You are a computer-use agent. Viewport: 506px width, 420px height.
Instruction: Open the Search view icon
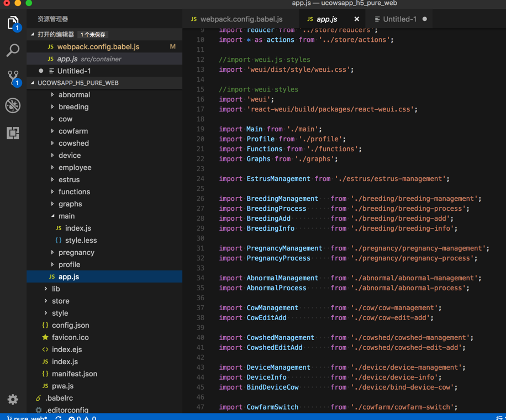[13, 50]
